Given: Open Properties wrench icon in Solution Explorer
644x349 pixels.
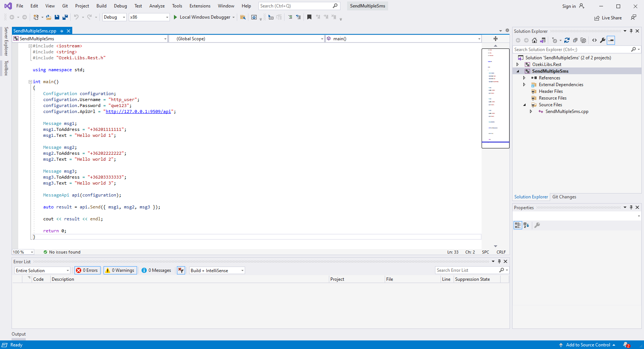Looking at the screenshot, I should 603,40.
